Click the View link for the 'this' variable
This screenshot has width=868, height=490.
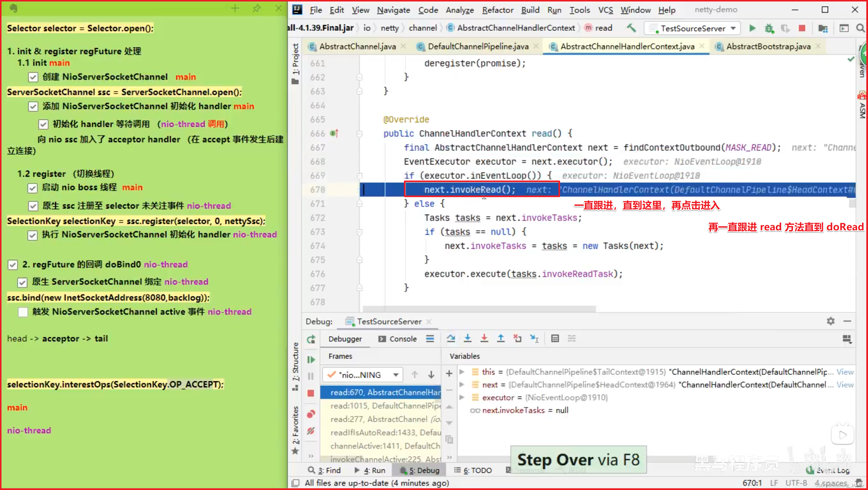click(x=845, y=372)
